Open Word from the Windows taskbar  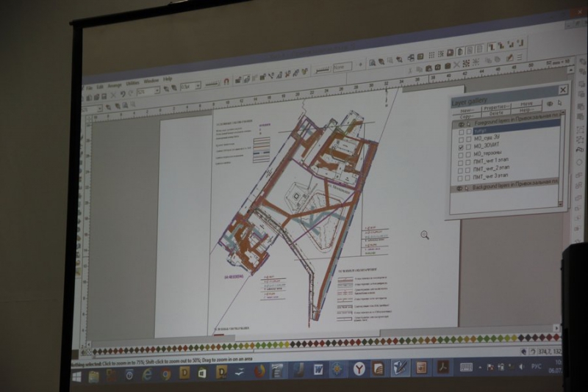click(x=318, y=369)
